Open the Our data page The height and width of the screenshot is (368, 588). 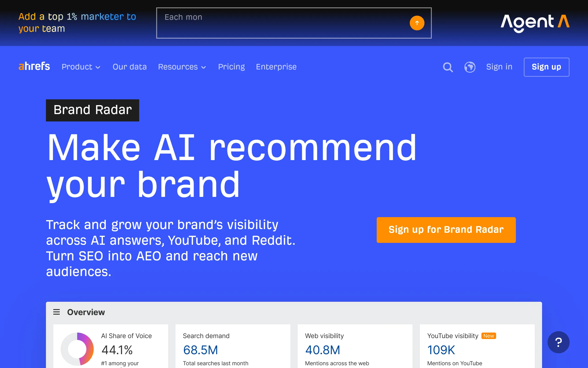(x=130, y=67)
